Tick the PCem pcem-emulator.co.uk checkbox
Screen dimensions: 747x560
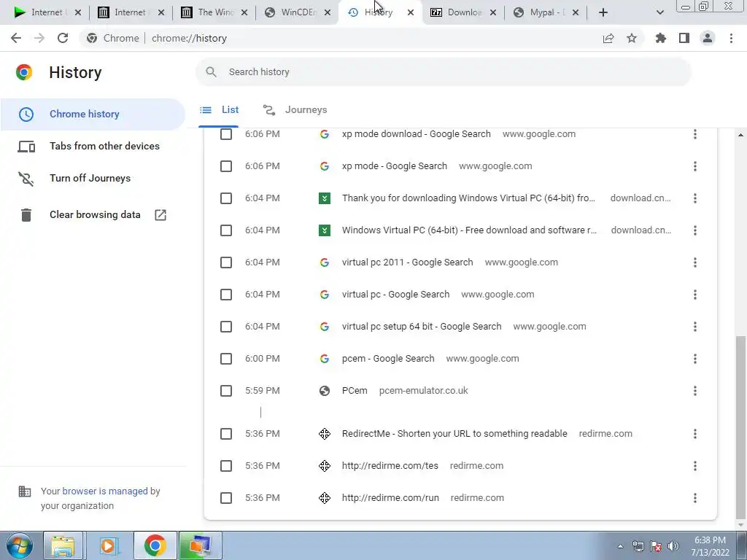click(x=226, y=391)
